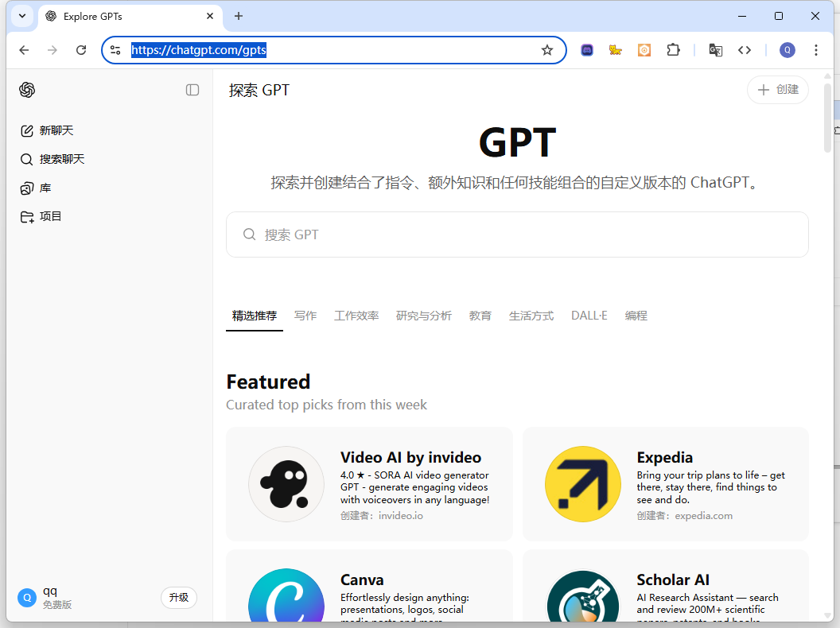The image size is (840, 628).
Task: Close the Explore GPTs tab
Action: 210,16
